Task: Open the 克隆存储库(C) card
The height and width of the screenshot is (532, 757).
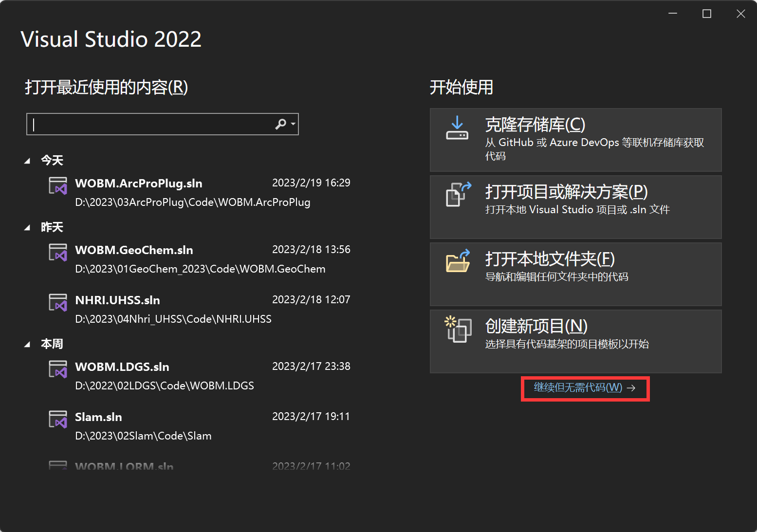Action: (575, 140)
